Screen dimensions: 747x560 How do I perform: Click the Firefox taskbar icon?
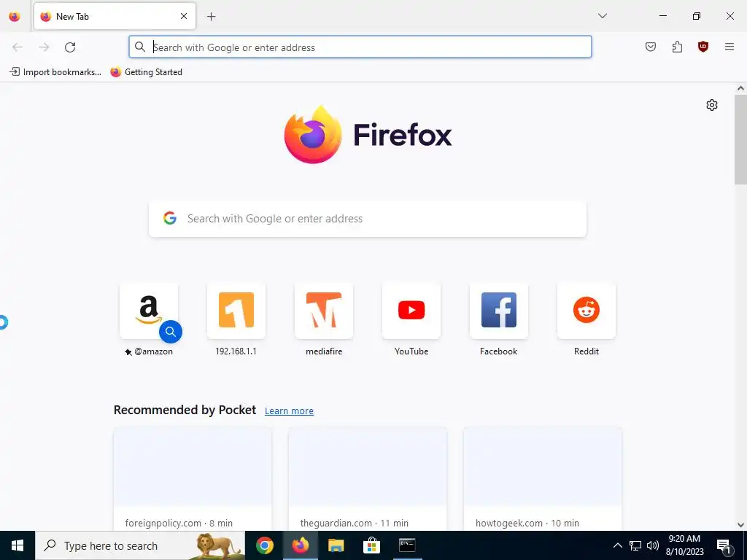(x=300, y=545)
